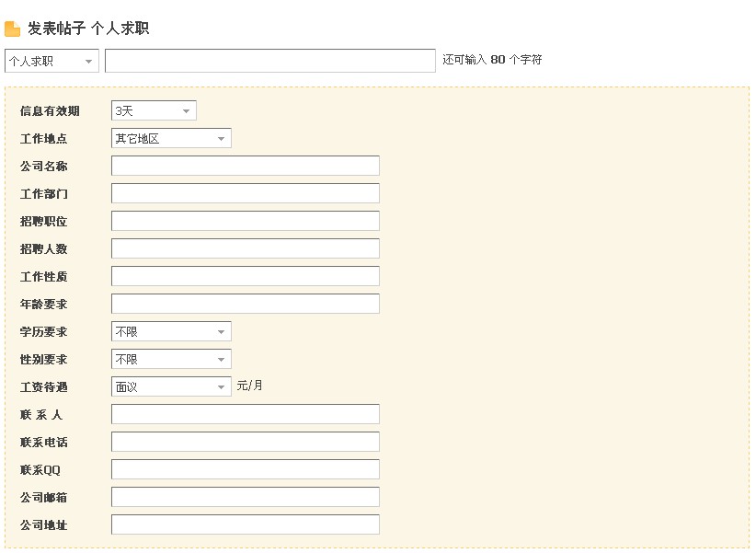
Task: Click the 年龄要求 text box
Action: 245,305
